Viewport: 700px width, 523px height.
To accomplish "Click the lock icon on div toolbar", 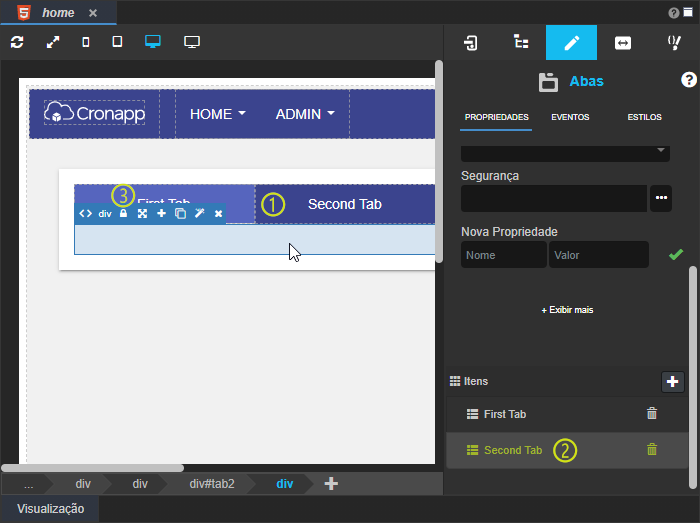I will (123, 213).
